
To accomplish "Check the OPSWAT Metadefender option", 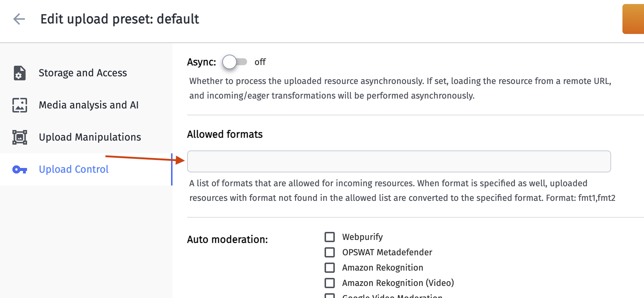I will pos(330,252).
